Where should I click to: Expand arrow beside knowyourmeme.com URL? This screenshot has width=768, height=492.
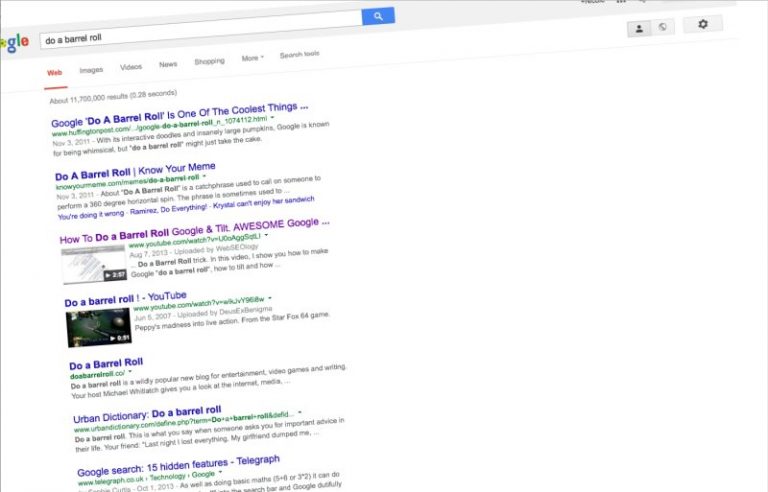click(x=204, y=176)
